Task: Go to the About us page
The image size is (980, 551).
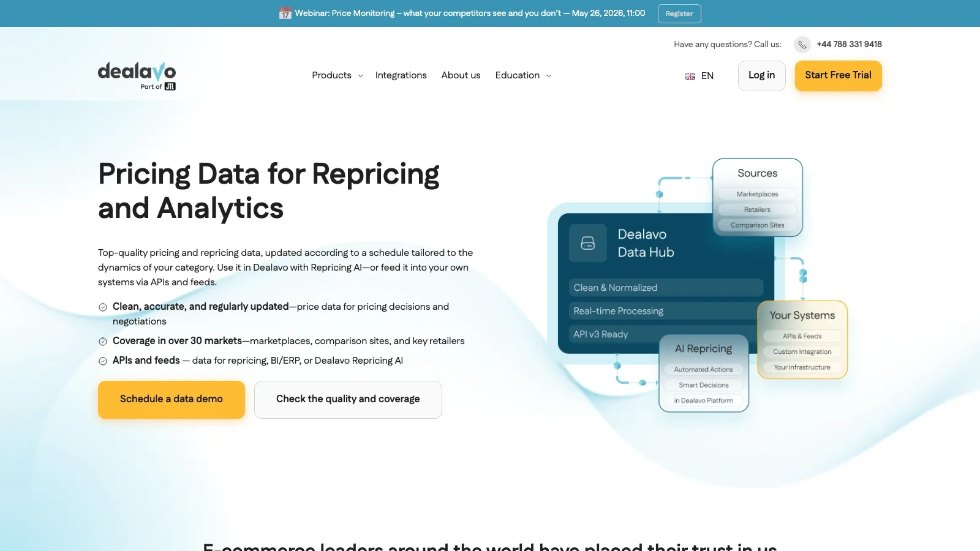Action: 461,75
